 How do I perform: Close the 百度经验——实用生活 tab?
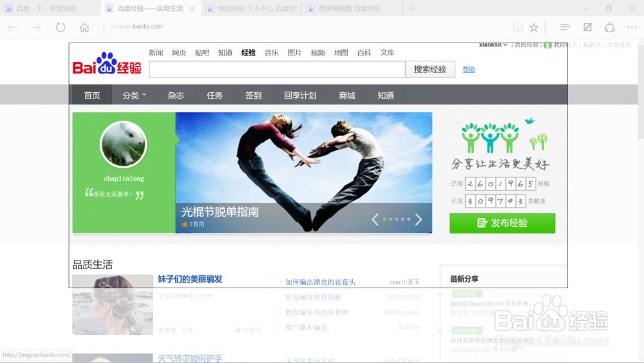[x=192, y=8]
